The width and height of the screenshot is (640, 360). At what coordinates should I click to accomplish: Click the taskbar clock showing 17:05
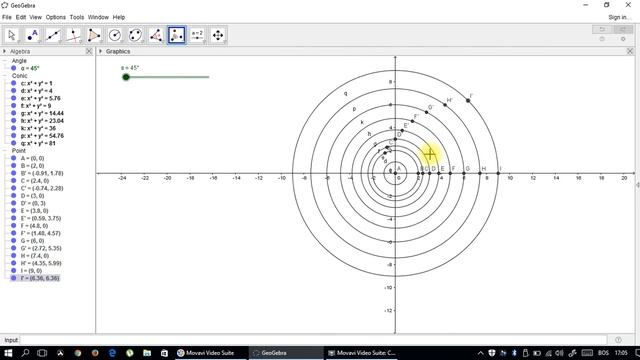coord(621,353)
